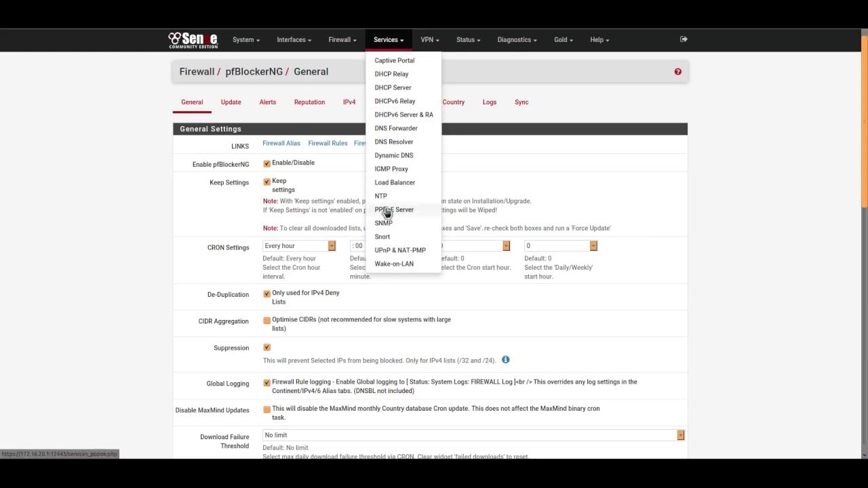The width and height of the screenshot is (868, 488).
Task: Click Firewall breadcrumb link
Action: (197, 71)
